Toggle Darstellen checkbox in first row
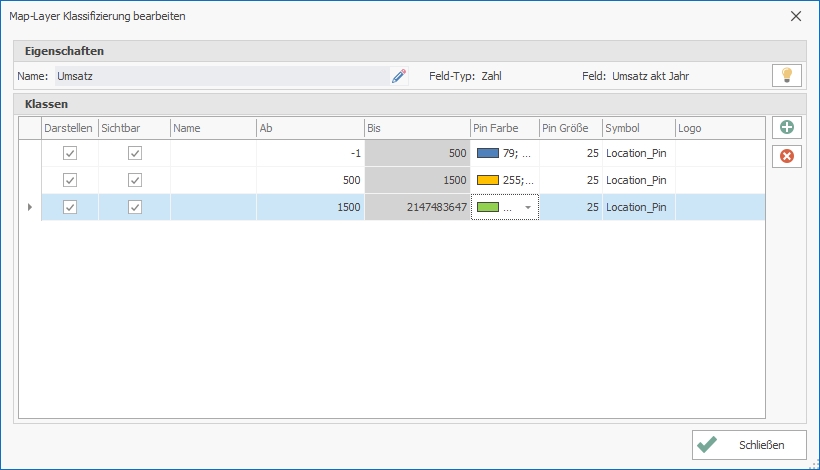 pyautogui.click(x=70, y=153)
